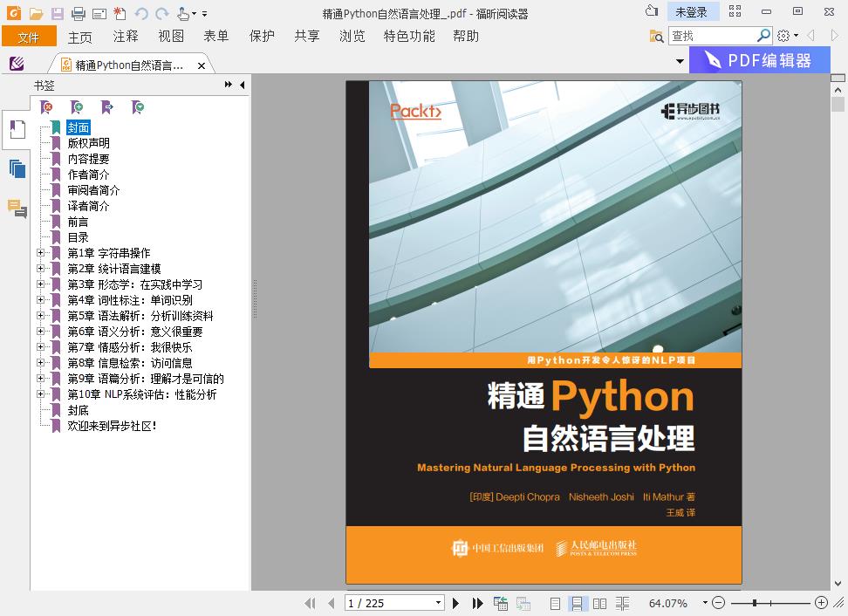This screenshot has width=848, height=616.
Task: Click the page number input box
Action: coord(389,603)
